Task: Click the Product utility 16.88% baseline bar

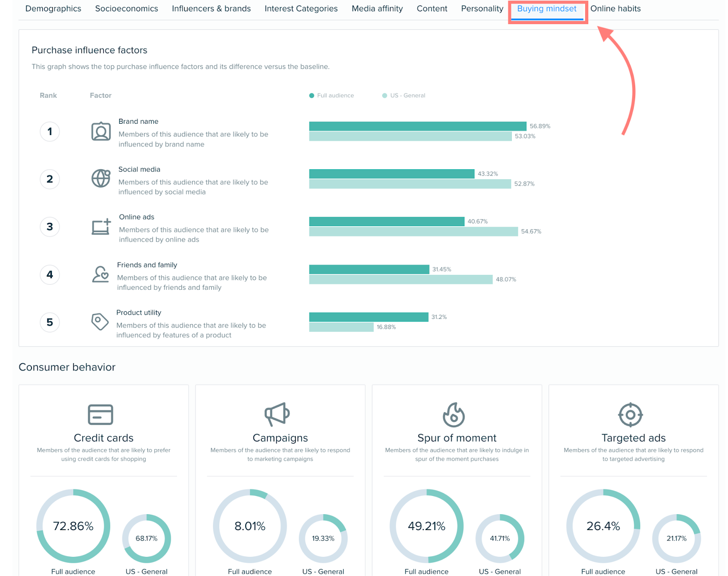Action: [341, 327]
